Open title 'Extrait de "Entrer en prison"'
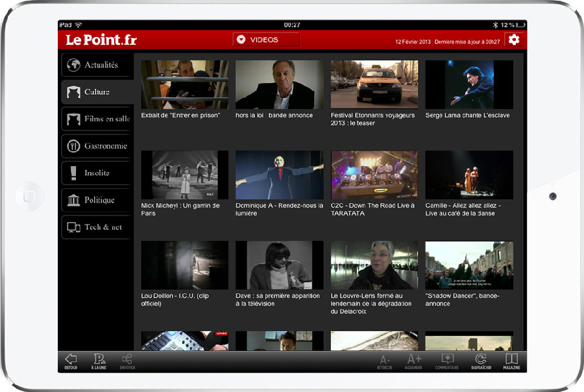 [x=180, y=116]
